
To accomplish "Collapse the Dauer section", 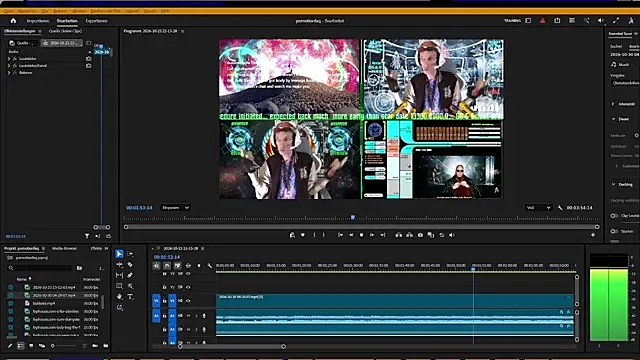I will click(x=613, y=119).
